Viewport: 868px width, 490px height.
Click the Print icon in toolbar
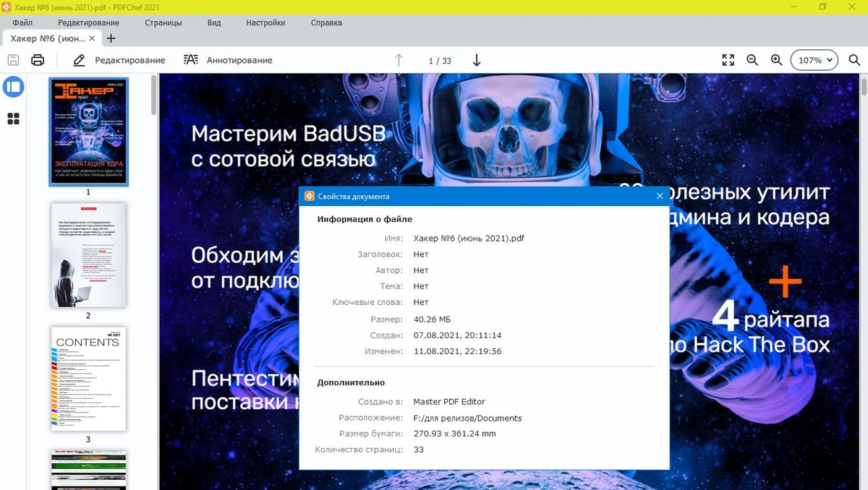[x=38, y=60]
